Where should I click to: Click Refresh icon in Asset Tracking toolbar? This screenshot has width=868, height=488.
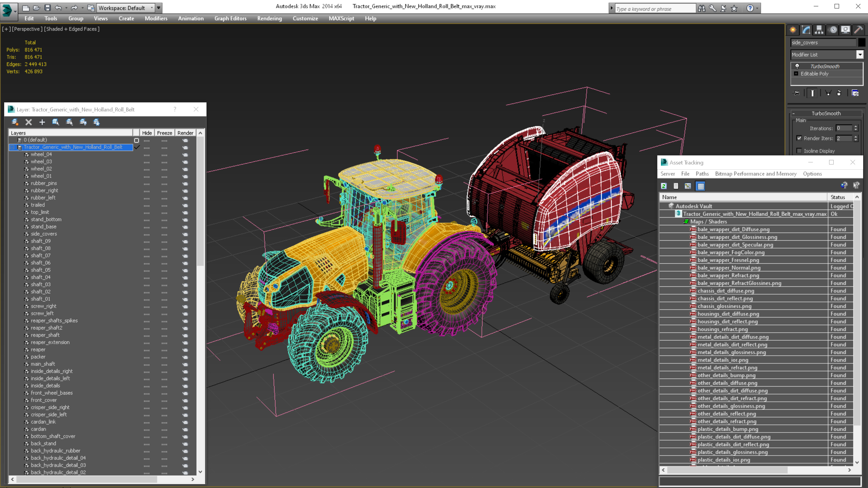(664, 186)
